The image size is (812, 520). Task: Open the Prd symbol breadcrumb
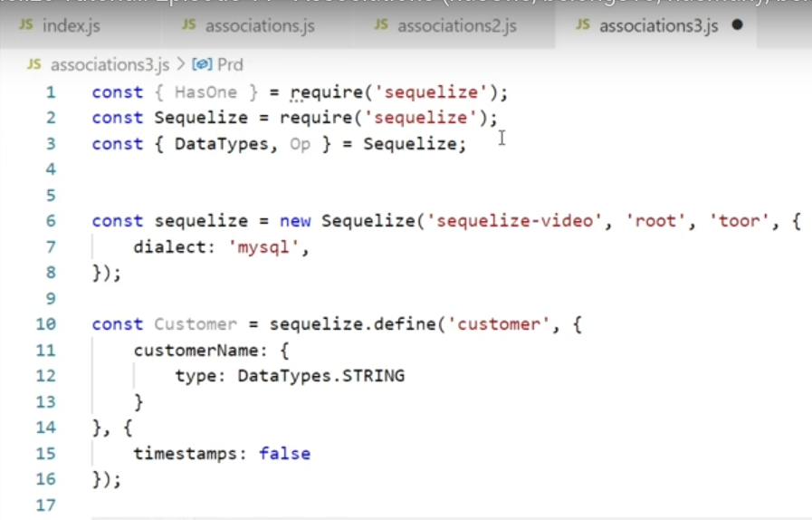(x=230, y=65)
